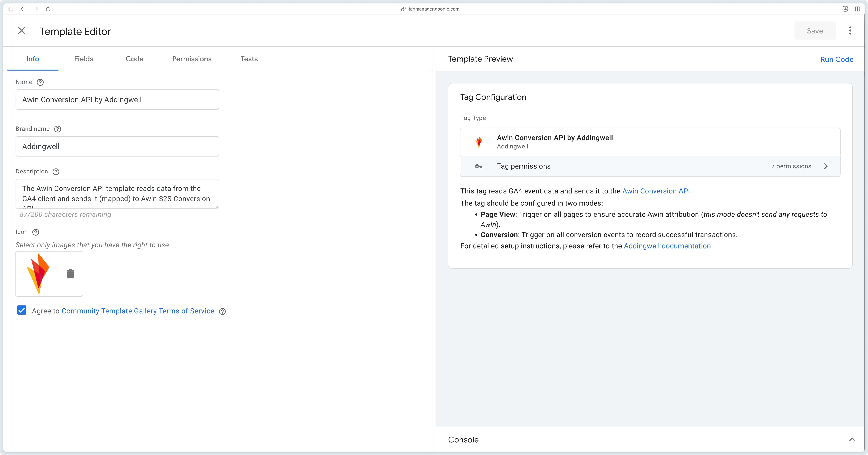
Task: Click the browser back arrow
Action: pos(23,9)
